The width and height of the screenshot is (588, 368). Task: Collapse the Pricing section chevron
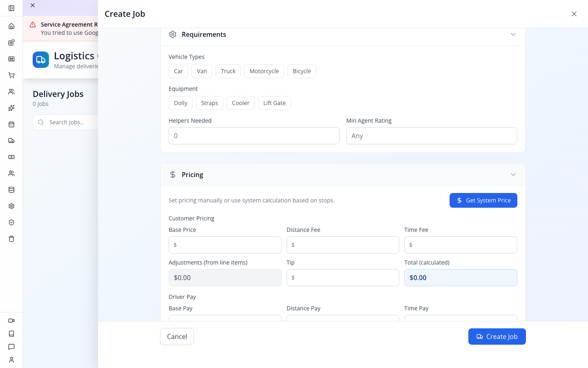click(513, 175)
